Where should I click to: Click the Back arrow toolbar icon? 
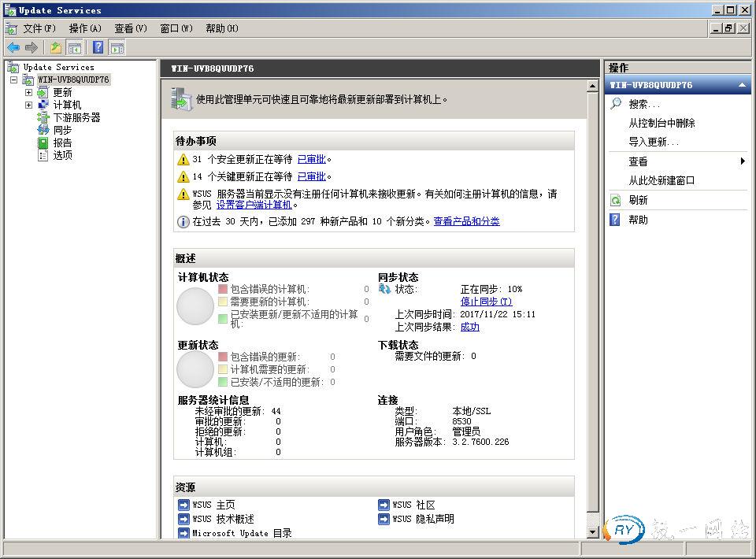click(13, 48)
